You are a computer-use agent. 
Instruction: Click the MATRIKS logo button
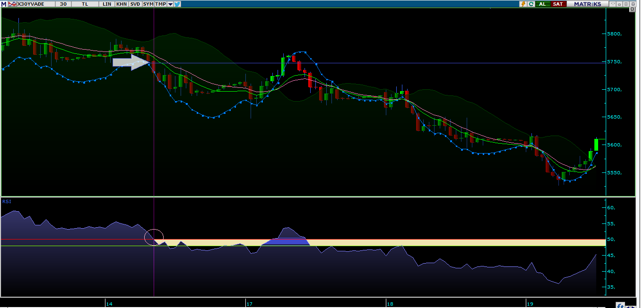tap(587, 4)
